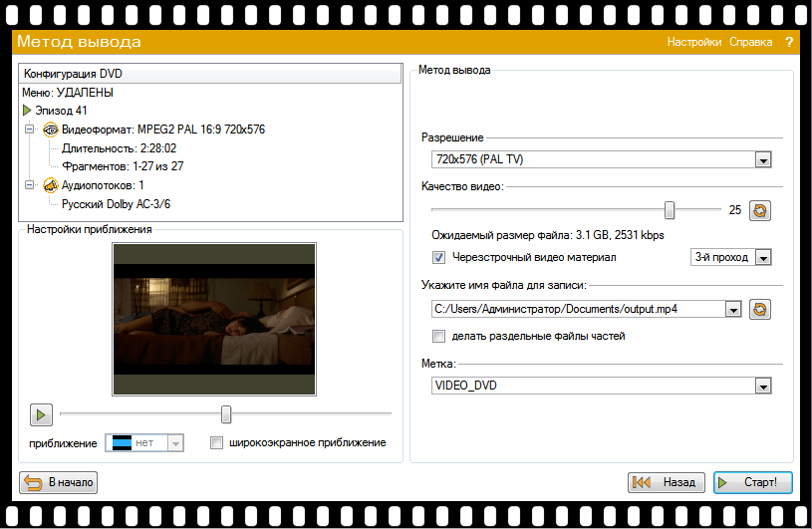Click the Ожидаемый размер файла text
The width and height of the screenshot is (812, 529).
[548, 235]
